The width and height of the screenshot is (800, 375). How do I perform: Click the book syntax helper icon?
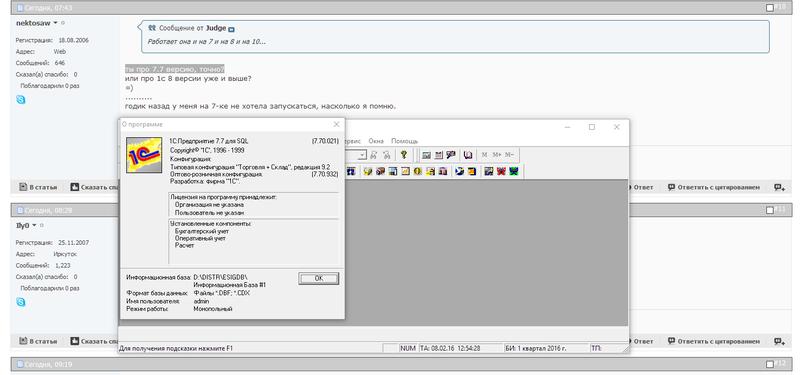[468, 155]
